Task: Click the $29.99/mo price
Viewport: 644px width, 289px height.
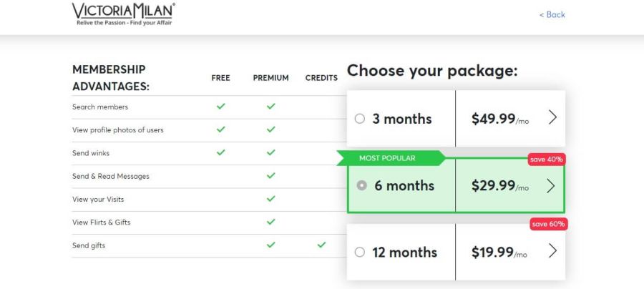Action: point(499,186)
